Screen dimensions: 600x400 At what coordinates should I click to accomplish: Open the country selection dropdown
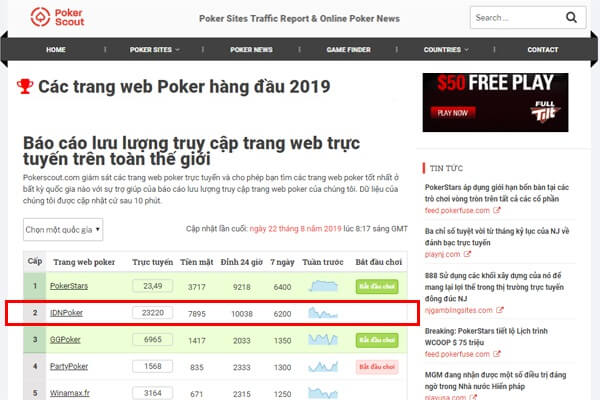pos(63,230)
